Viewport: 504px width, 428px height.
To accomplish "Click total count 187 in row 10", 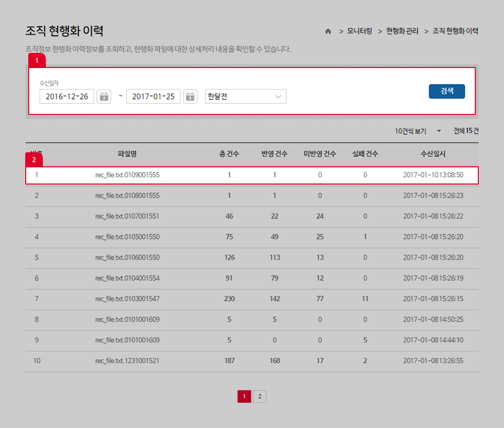I will point(229,361).
